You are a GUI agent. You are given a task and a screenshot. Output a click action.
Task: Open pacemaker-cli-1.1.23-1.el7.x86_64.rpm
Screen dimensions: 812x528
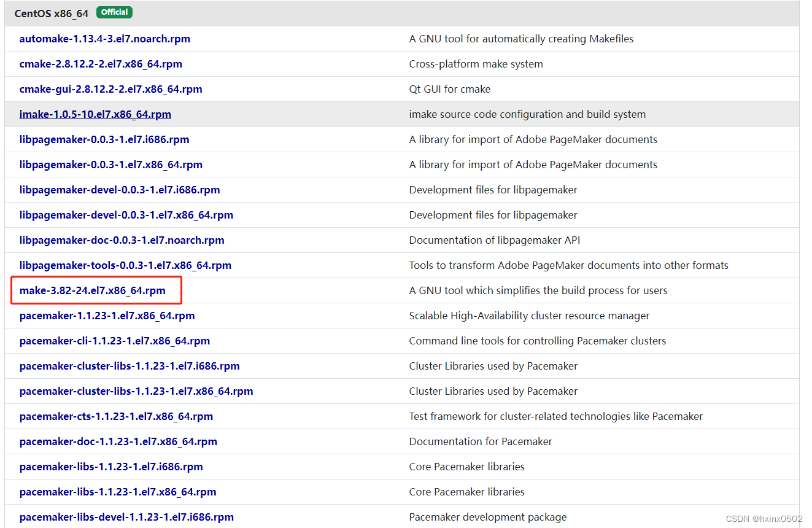click(x=115, y=341)
